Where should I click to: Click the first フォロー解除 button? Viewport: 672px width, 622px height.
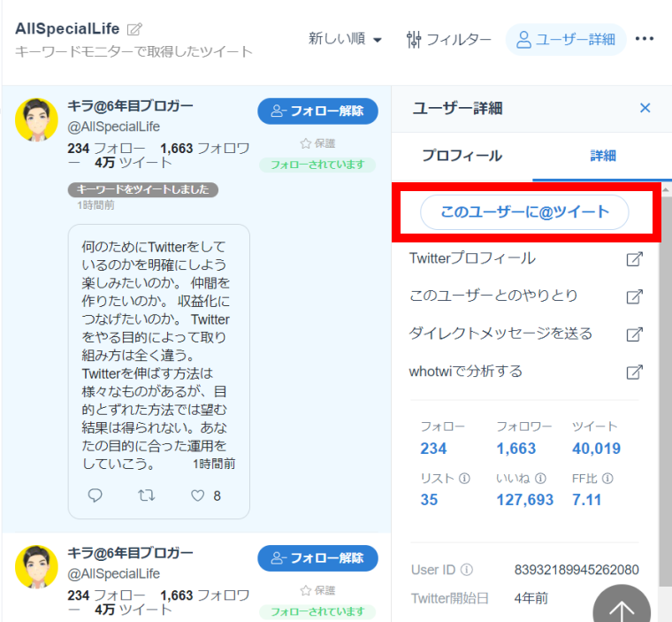pos(317,111)
